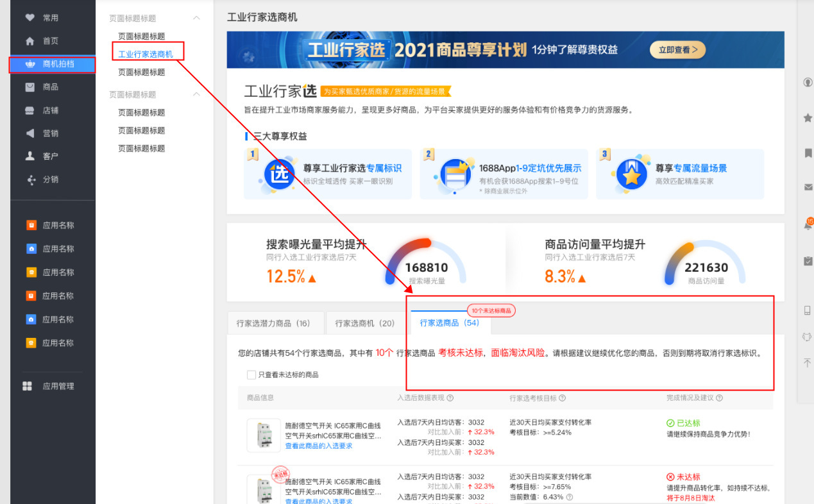Click 立即查看 button on banner

pos(677,50)
